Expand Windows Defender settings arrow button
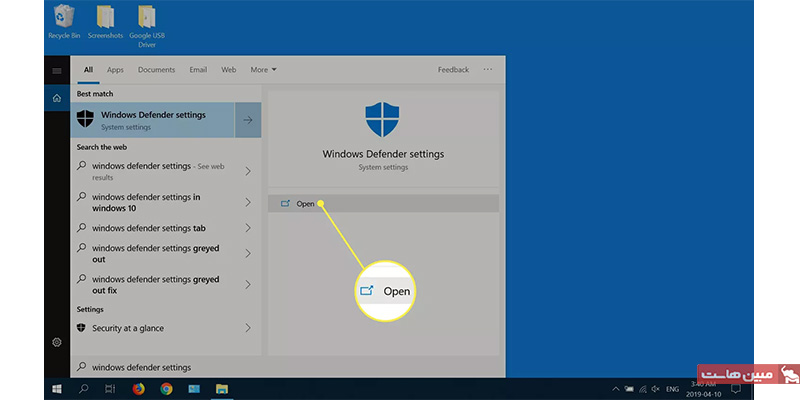 248,120
